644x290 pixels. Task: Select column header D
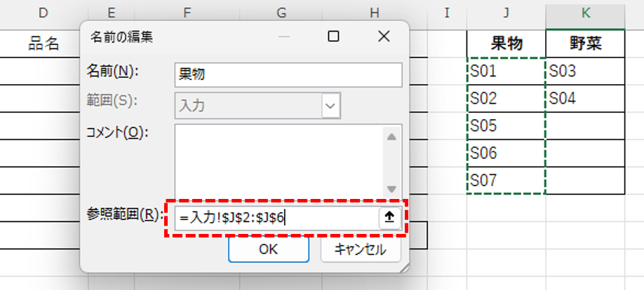(43, 13)
